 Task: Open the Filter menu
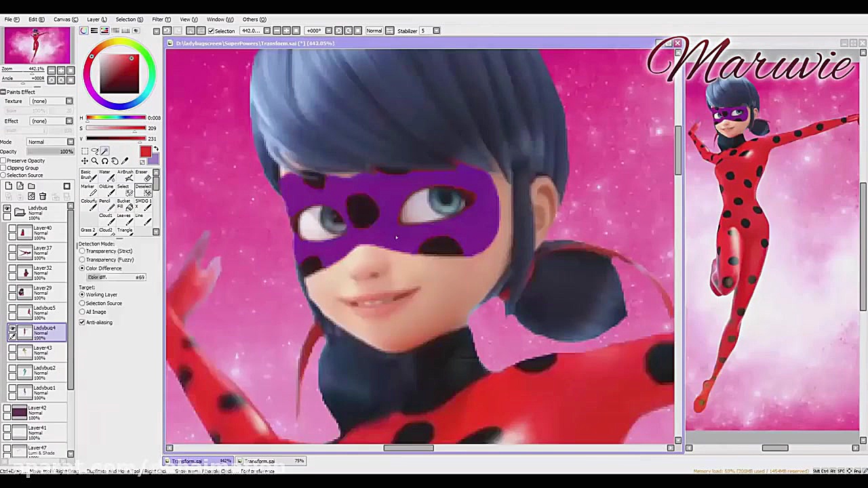tap(161, 19)
